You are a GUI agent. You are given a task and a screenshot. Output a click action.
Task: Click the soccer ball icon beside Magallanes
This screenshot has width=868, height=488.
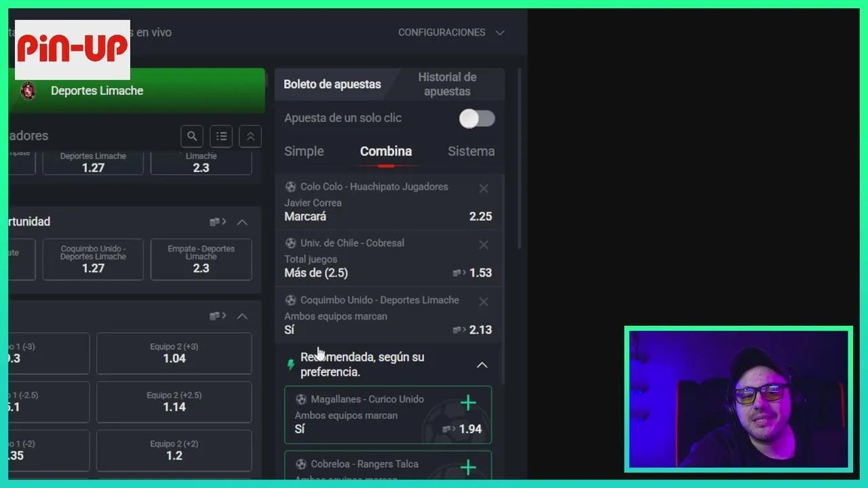click(301, 399)
